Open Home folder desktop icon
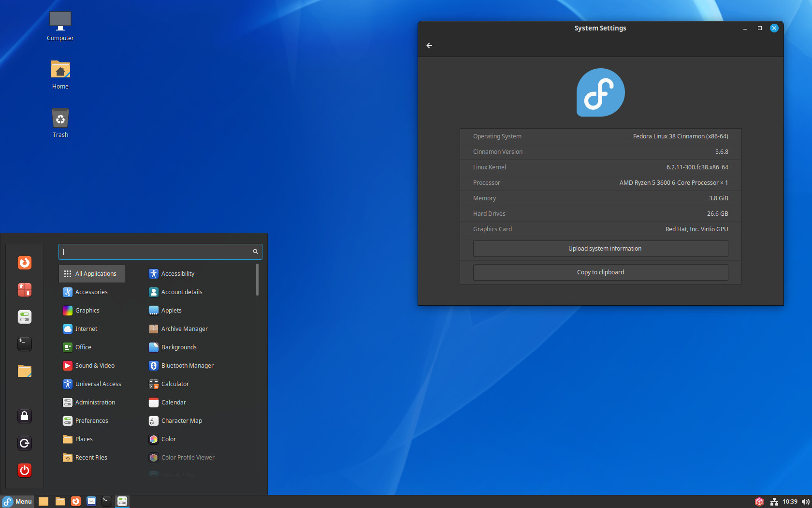 click(x=60, y=75)
